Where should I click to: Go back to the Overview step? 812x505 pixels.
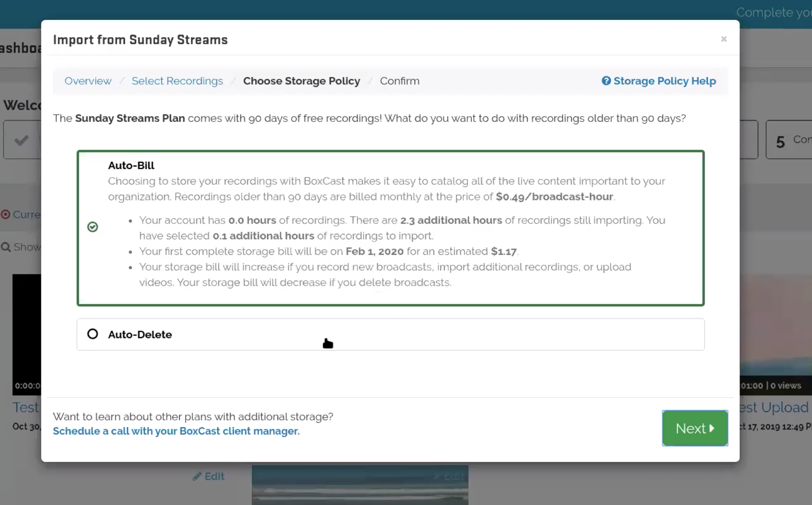[x=88, y=81]
